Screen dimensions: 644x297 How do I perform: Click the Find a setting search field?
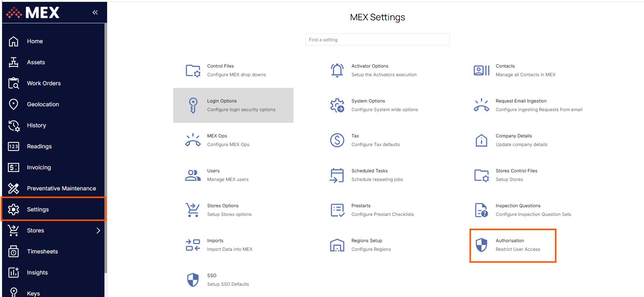pos(377,40)
